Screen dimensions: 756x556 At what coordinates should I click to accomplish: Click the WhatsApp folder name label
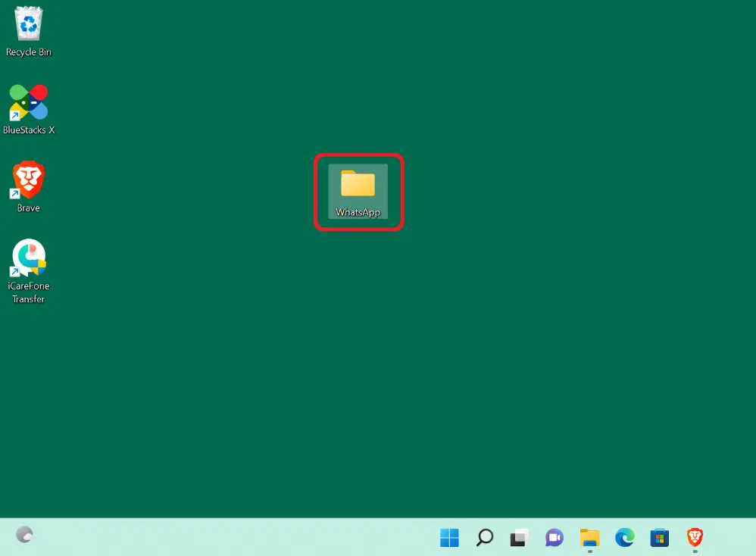tap(358, 212)
